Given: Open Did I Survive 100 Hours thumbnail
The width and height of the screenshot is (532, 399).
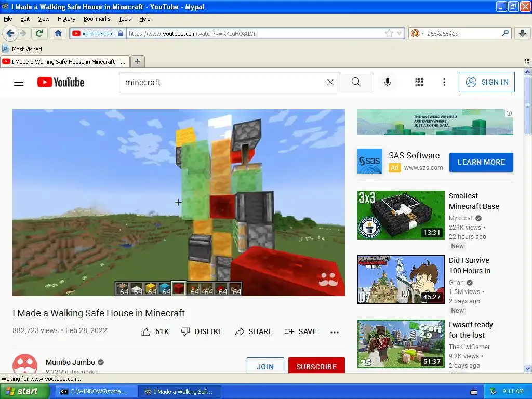Looking at the screenshot, I should coord(401,279).
